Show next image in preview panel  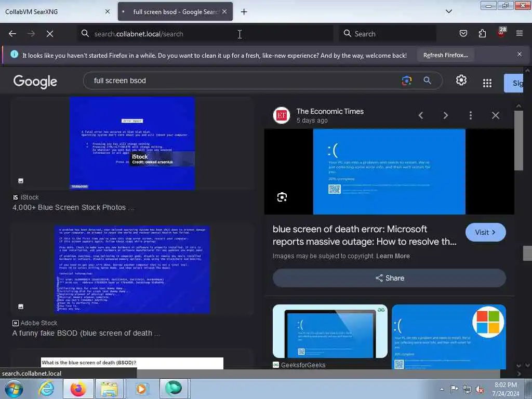click(x=445, y=116)
